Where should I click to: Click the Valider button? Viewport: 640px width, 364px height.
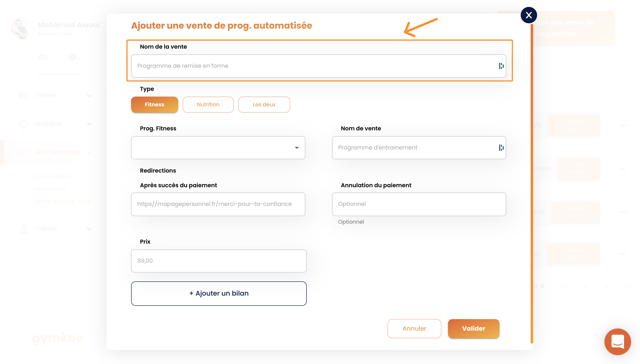tap(473, 328)
